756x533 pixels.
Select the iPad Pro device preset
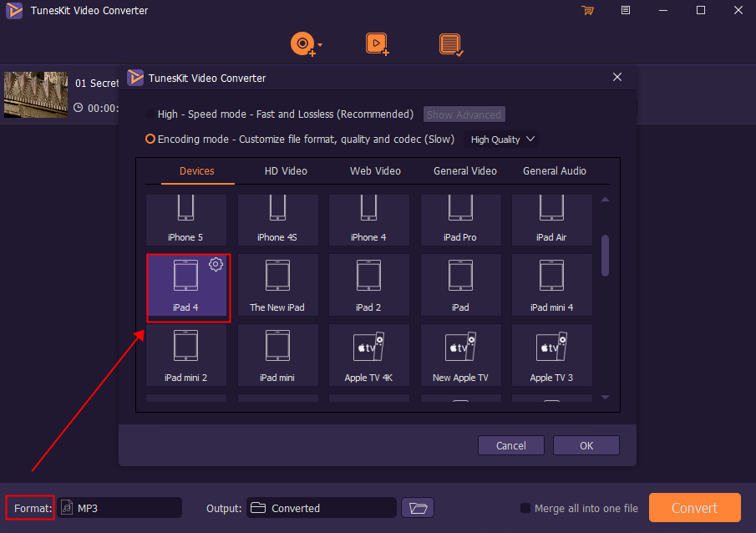[x=460, y=220]
